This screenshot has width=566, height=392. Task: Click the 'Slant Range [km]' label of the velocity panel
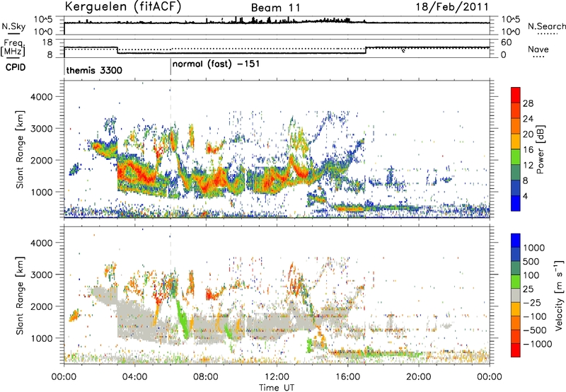(20, 295)
